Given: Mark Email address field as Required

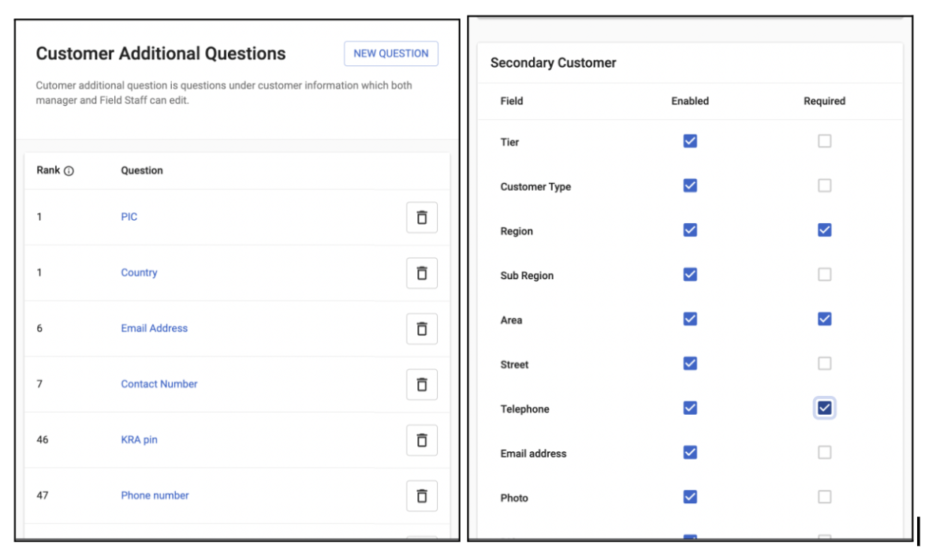Looking at the screenshot, I should click(824, 453).
